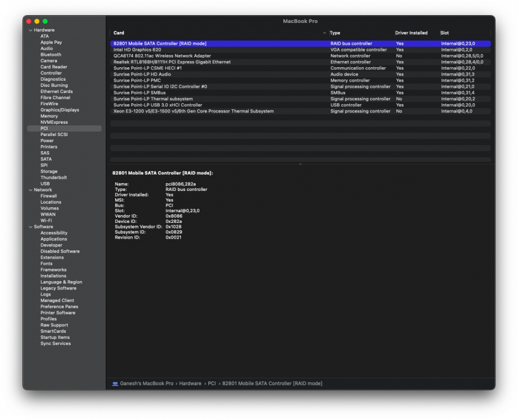The height and width of the screenshot is (420, 518).
Task: Select USB in the sidebar
Action: click(45, 184)
